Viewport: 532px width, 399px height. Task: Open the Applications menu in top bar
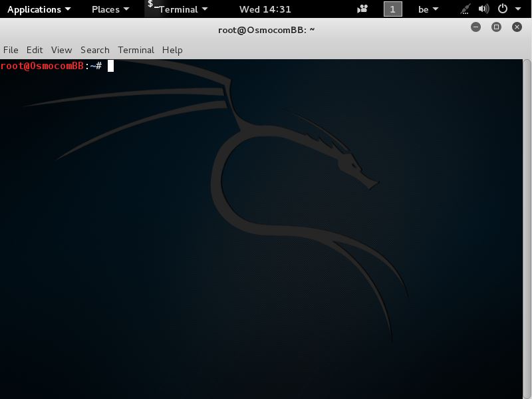39,9
